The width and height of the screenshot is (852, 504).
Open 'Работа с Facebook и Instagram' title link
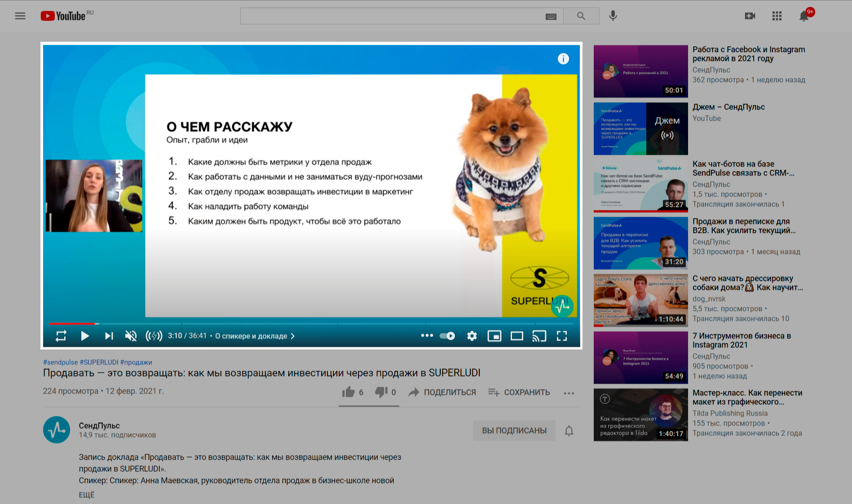point(749,54)
